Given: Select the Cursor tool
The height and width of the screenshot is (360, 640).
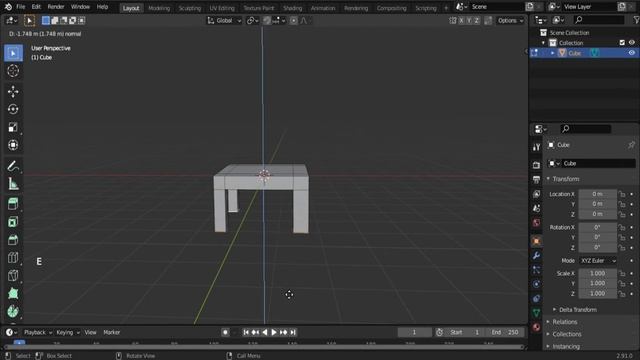Looking at the screenshot, I should pos(13,71).
